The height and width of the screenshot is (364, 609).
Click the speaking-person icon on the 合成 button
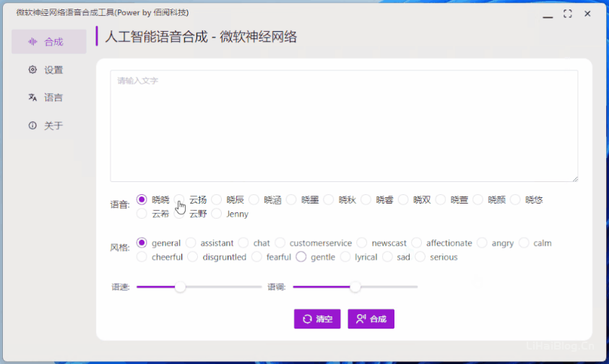(x=361, y=319)
